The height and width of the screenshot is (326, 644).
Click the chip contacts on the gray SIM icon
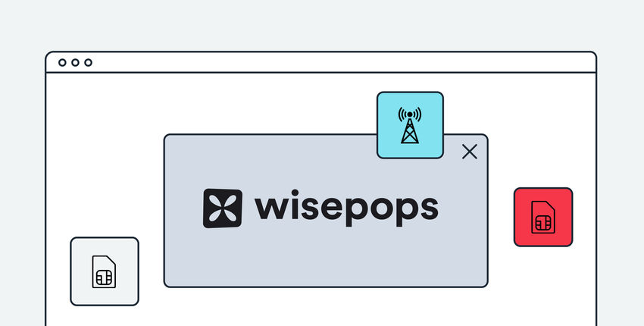(104, 277)
